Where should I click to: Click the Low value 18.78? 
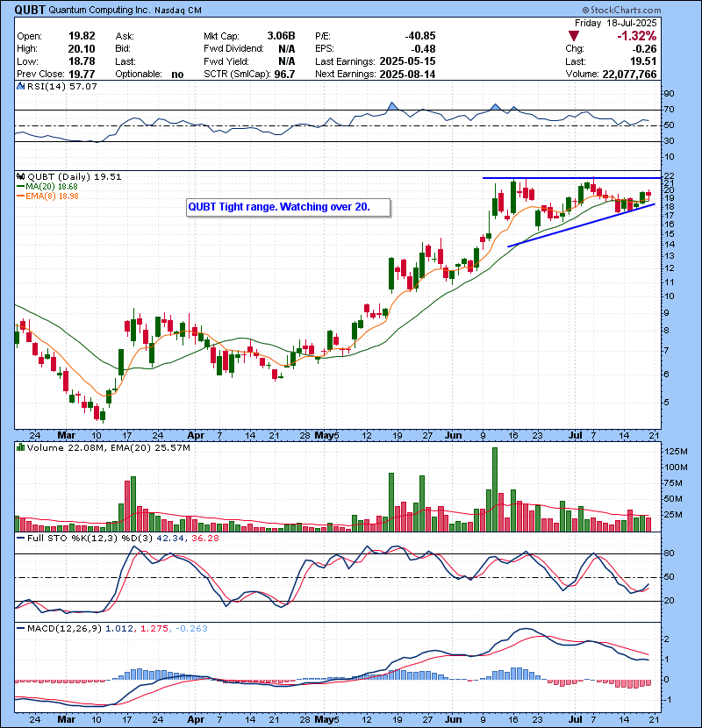tap(82, 61)
